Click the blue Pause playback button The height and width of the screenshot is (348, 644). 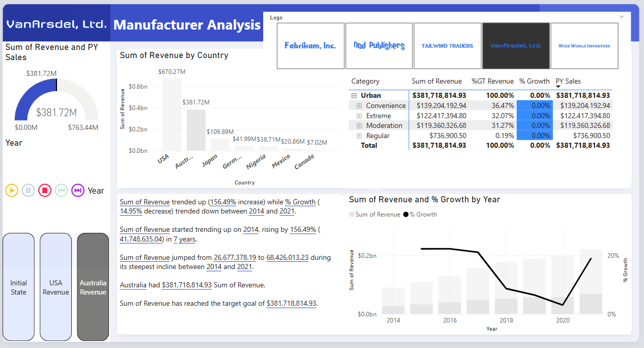pyautogui.click(x=29, y=191)
